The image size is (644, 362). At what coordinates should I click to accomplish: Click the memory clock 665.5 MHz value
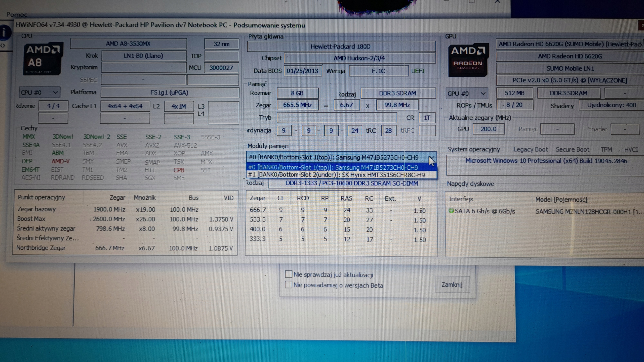(298, 105)
